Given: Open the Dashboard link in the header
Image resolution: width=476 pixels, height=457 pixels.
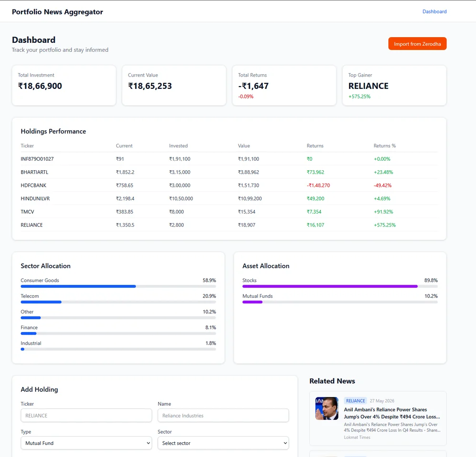Looking at the screenshot, I should point(435,11).
